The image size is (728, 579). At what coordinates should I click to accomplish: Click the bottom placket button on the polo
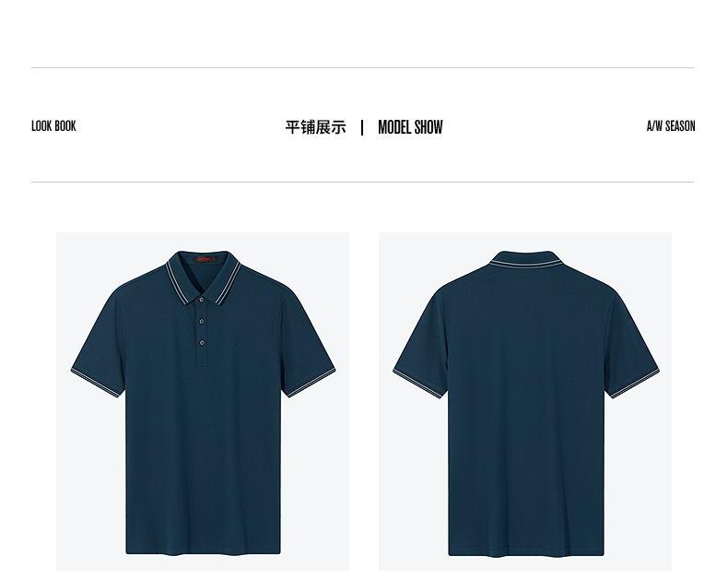pos(202,343)
